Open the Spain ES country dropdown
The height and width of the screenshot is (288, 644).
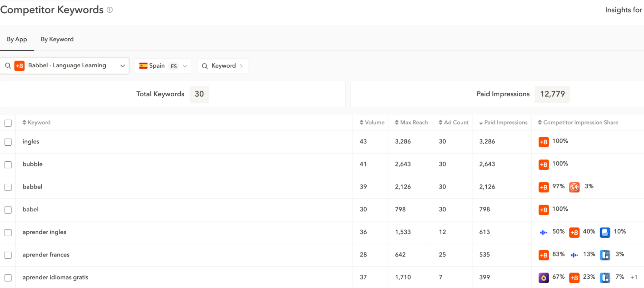click(163, 66)
